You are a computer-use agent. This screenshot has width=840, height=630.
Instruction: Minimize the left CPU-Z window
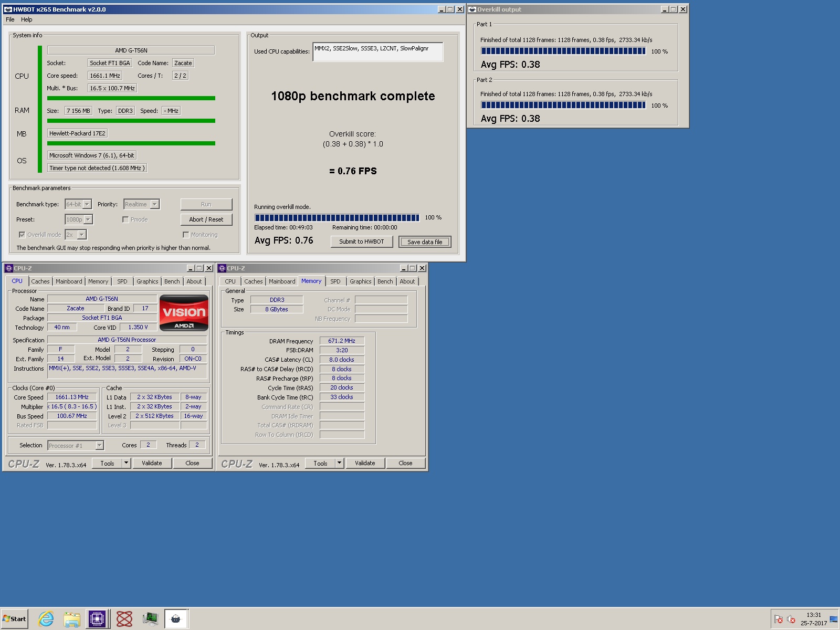[x=191, y=268]
